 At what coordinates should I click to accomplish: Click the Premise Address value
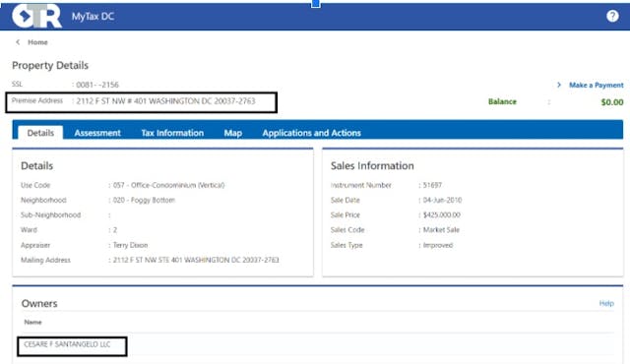166,101
